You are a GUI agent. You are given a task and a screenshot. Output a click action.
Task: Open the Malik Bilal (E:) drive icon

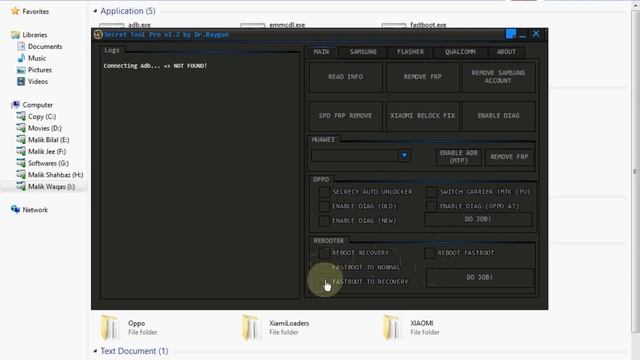click(21, 140)
